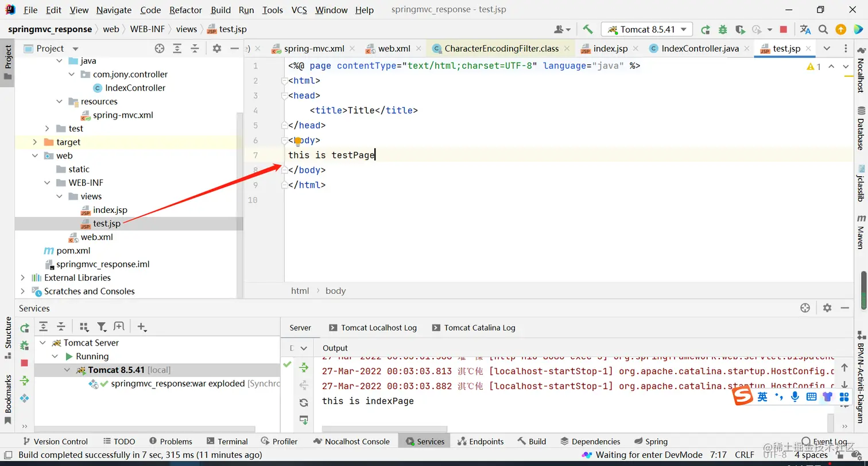Collapse the views folder
The width and height of the screenshot is (868, 466).
[x=60, y=196]
